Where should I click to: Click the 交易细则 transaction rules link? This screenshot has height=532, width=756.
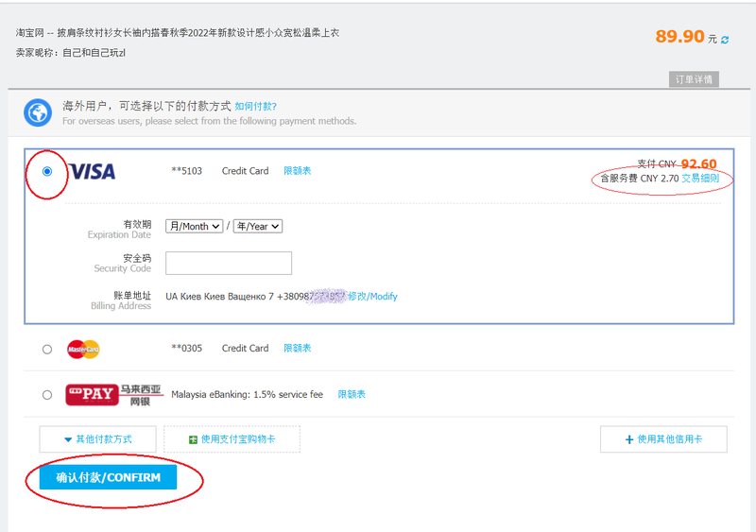coord(700,178)
